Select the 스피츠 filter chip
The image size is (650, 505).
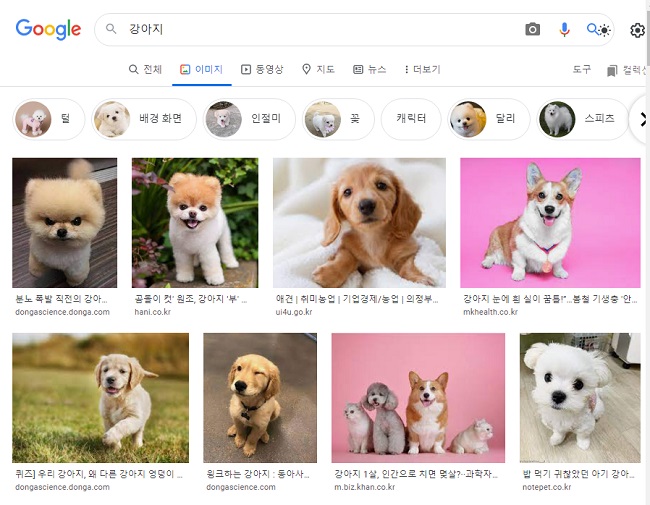pyautogui.click(x=582, y=119)
